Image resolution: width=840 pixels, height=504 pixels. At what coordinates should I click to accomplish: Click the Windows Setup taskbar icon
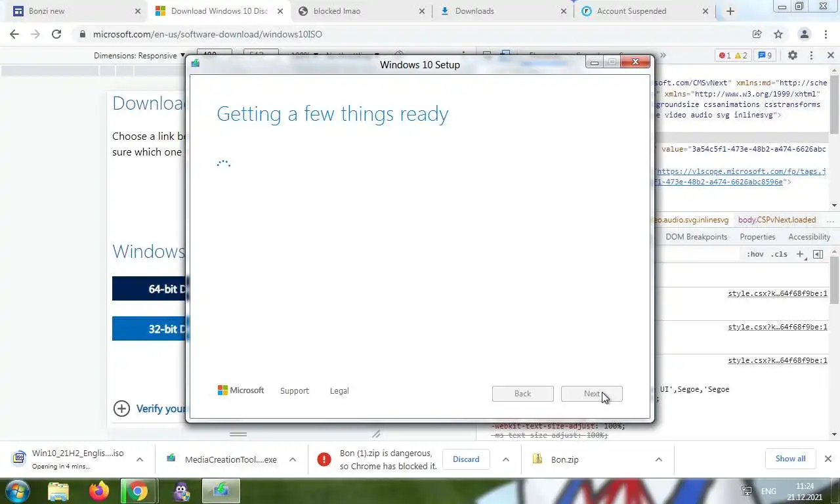[x=221, y=491]
